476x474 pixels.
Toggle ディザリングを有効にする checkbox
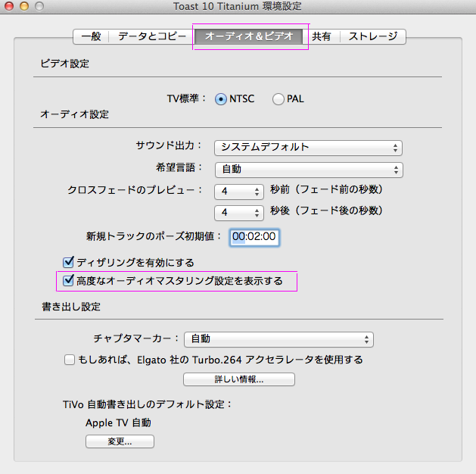point(68,262)
